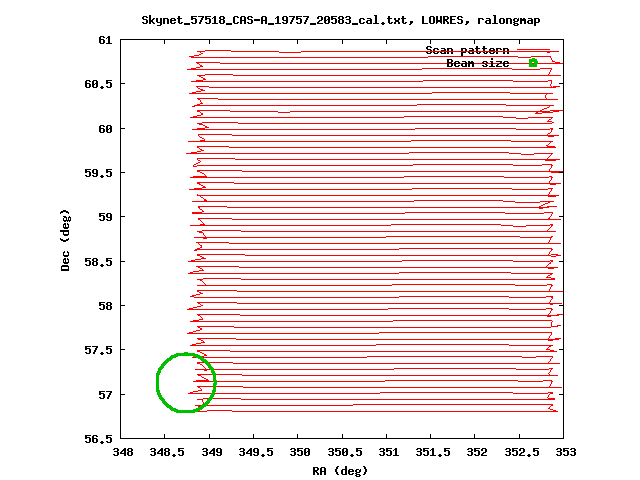Select the 'Scan pattern' legend label
640x480 pixels.
point(467,50)
